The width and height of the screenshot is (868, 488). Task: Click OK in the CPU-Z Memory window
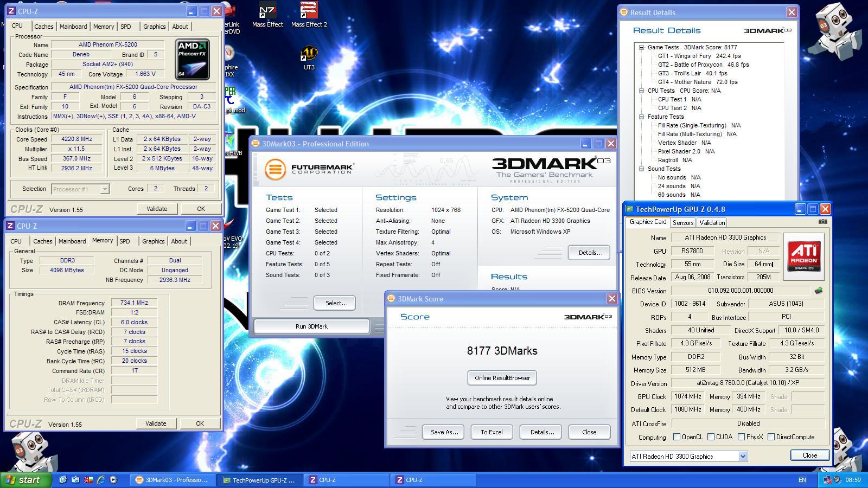[200, 423]
